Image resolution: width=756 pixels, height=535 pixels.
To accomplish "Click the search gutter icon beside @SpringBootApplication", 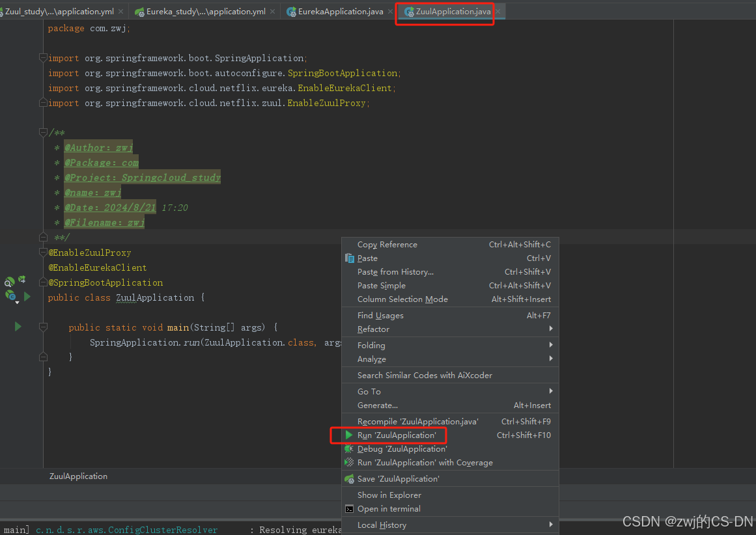I will [x=9, y=282].
